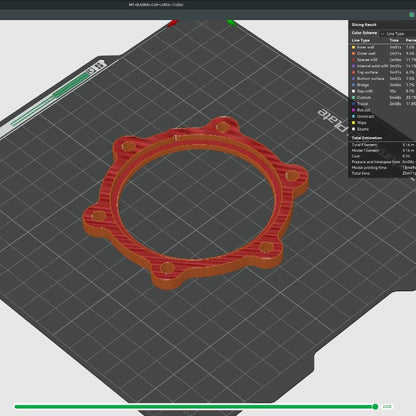Click the Prepare and timelapse time label
The image size is (416, 416).
(376, 162)
